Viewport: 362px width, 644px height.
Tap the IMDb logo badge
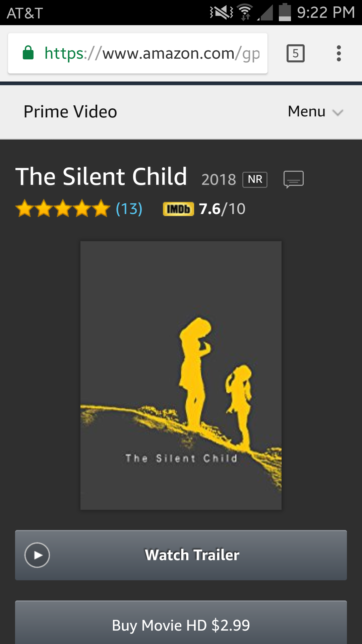coord(178,209)
